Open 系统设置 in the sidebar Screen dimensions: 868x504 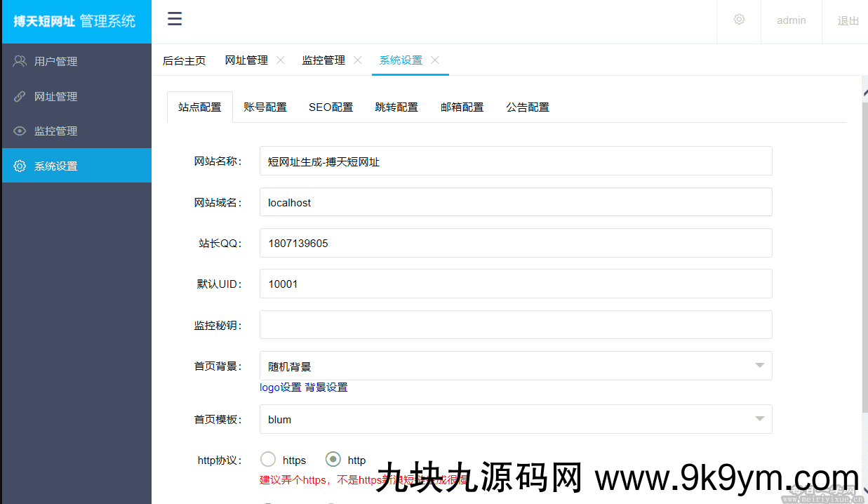(x=76, y=166)
